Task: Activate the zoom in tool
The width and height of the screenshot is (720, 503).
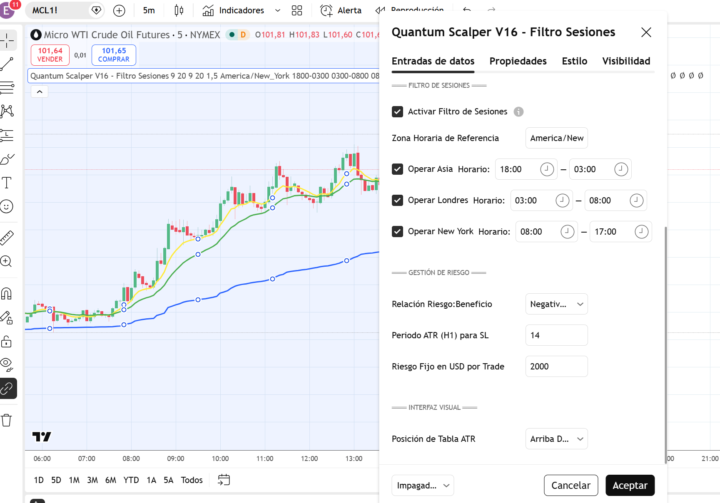Action: [7, 261]
